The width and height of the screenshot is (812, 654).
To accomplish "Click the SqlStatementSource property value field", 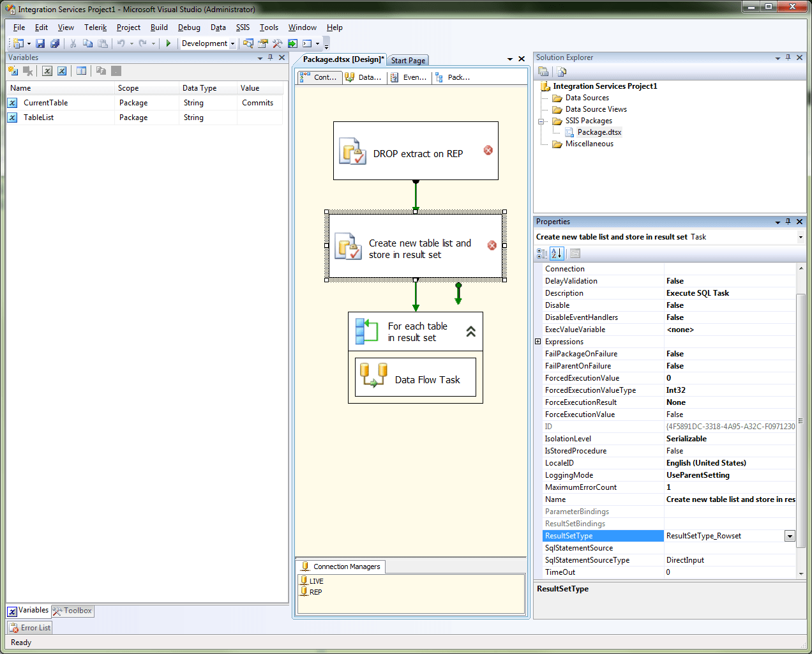I will pos(730,548).
